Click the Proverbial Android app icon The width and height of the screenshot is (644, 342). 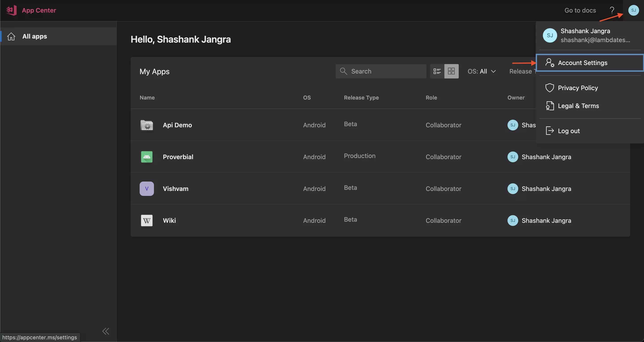(147, 157)
